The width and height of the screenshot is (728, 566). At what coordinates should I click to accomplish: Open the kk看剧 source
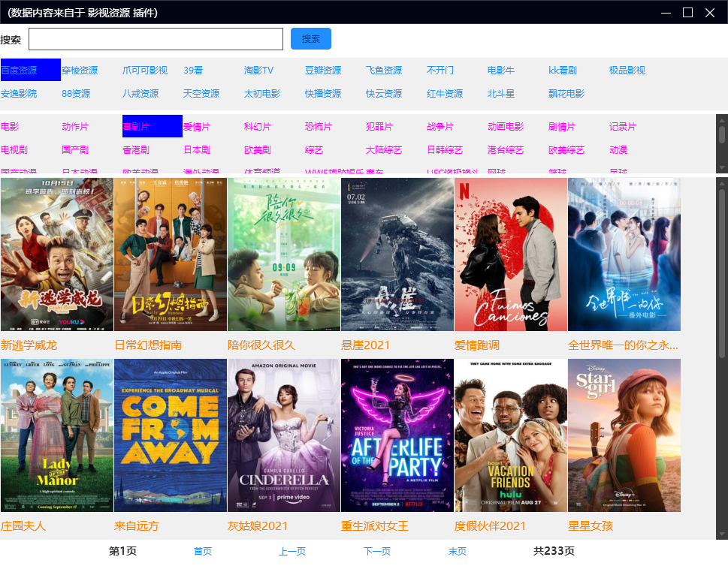point(563,70)
